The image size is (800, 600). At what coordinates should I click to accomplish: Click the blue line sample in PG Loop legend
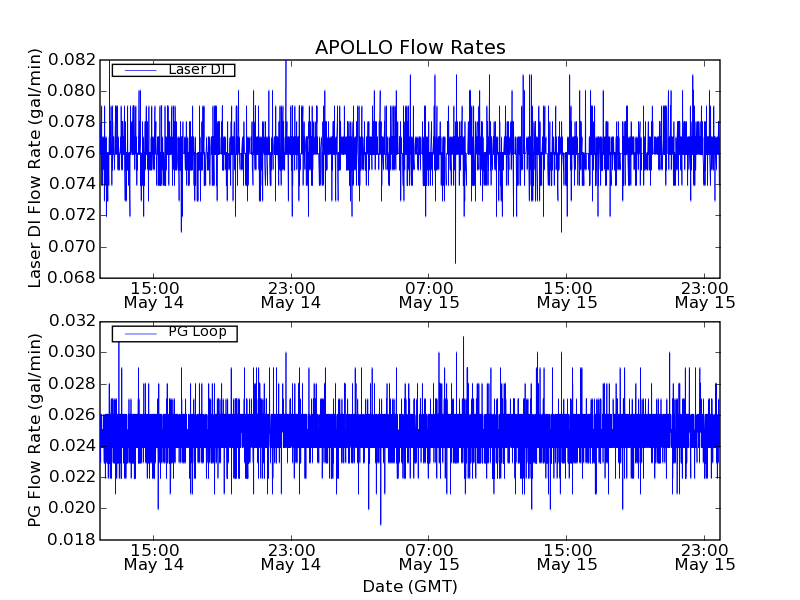[x=138, y=333]
